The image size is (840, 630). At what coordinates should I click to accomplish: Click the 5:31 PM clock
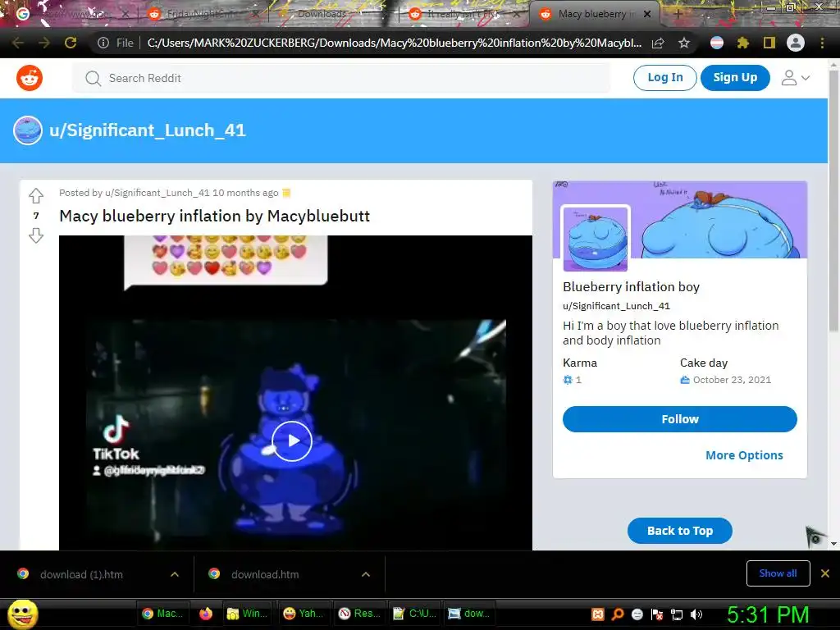click(768, 614)
